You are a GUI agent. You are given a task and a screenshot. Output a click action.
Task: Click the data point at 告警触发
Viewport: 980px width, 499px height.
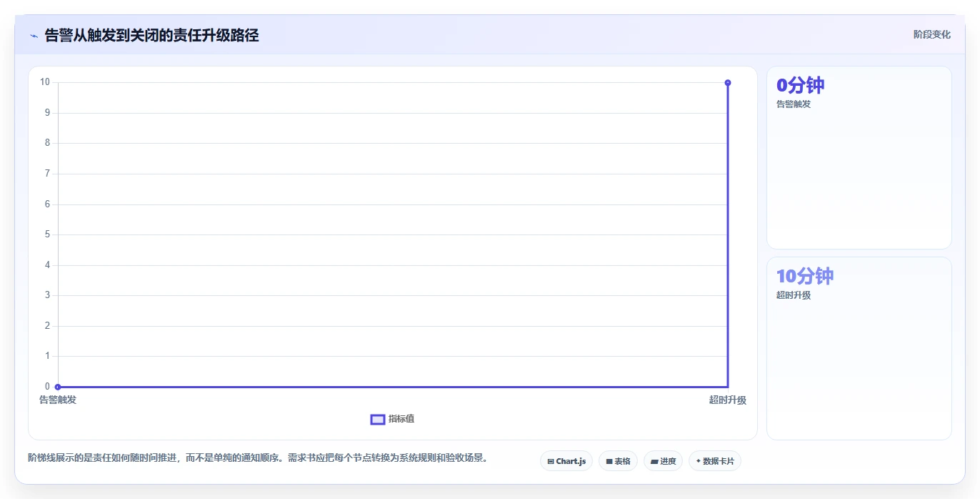58,387
